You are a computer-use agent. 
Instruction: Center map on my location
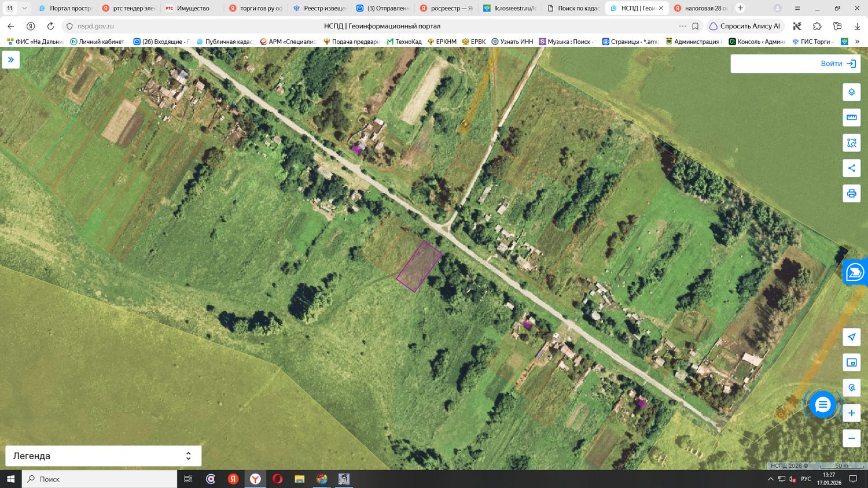click(851, 337)
